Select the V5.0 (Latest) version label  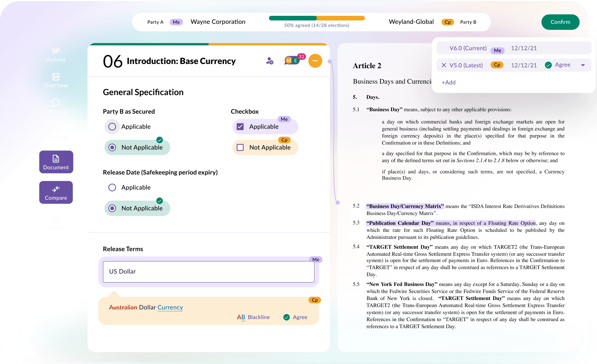(466, 65)
